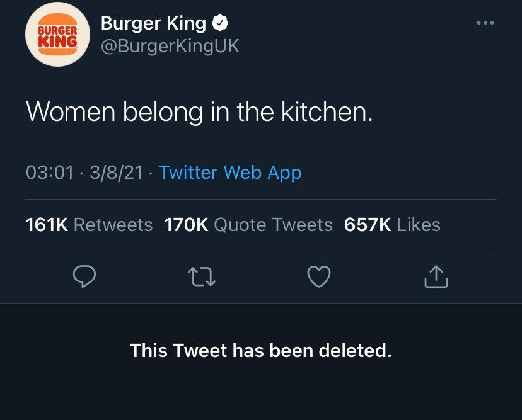Click the verified checkmark badge
The image size is (522, 420).
pos(221,22)
